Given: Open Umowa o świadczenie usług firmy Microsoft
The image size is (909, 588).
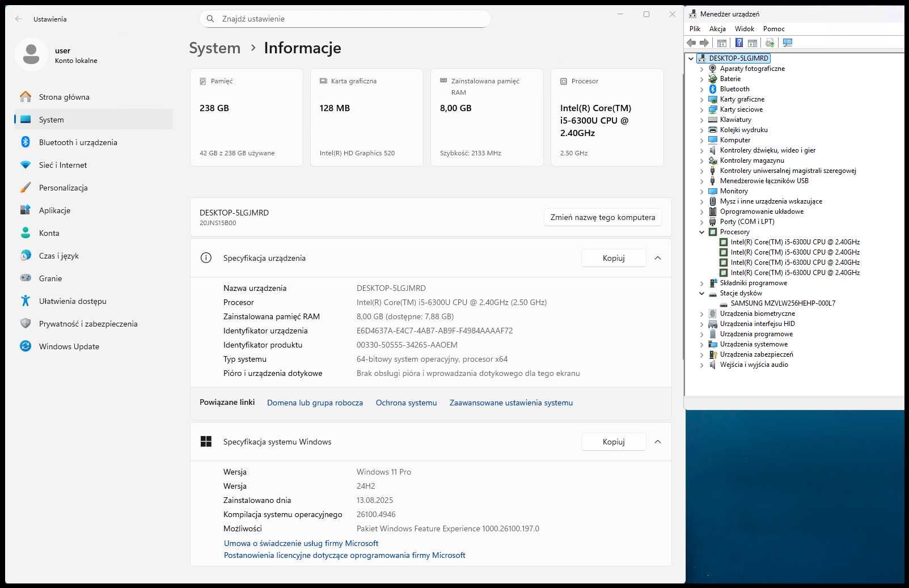Looking at the screenshot, I should point(301,543).
